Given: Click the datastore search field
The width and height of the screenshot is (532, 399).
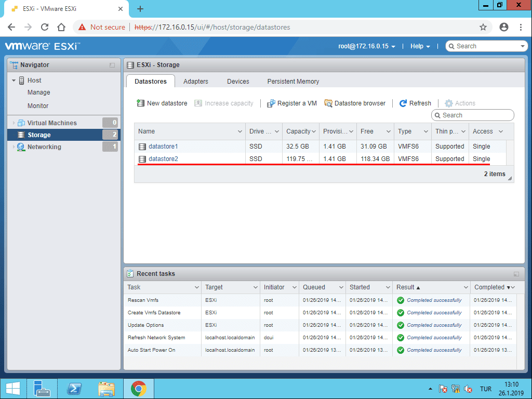Looking at the screenshot, I should click(x=473, y=115).
